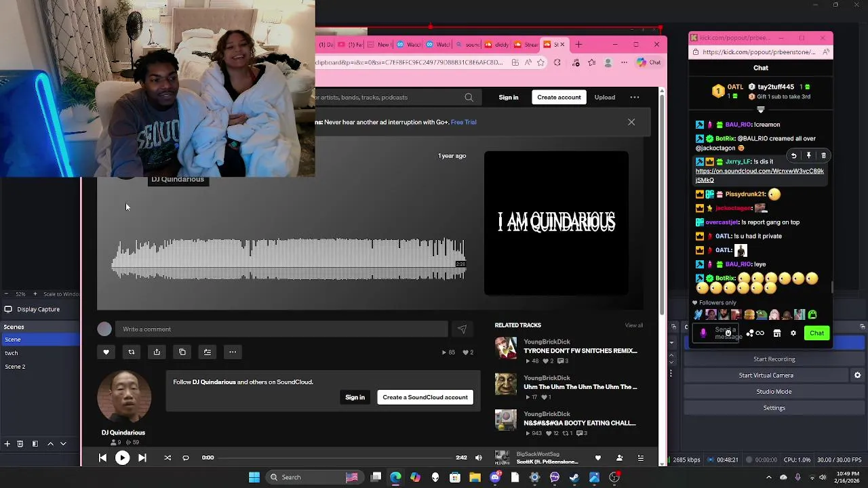Move OBS scene up arrow
868x488 pixels.
click(50, 444)
